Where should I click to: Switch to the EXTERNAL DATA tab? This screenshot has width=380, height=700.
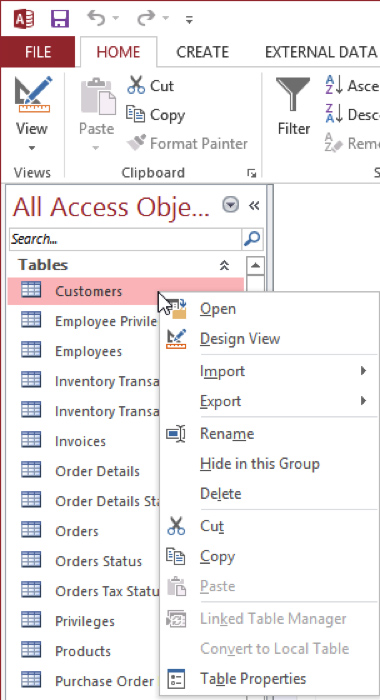pos(321,52)
